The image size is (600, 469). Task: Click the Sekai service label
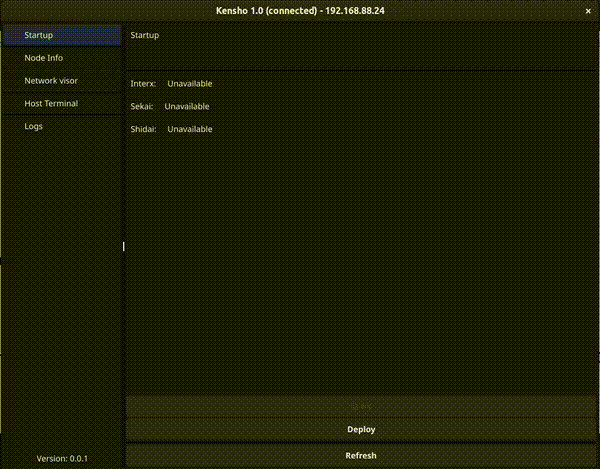pyautogui.click(x=142, y=106)
